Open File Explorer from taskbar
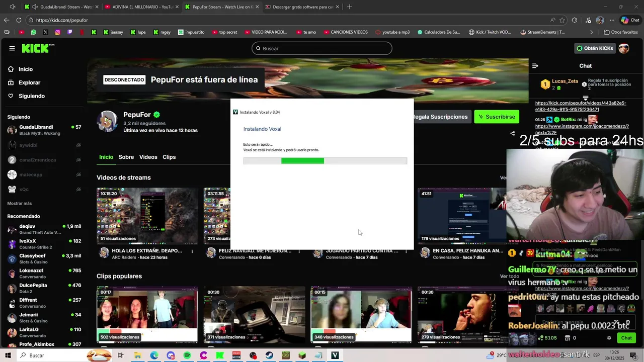 click(x=137, y=355)
